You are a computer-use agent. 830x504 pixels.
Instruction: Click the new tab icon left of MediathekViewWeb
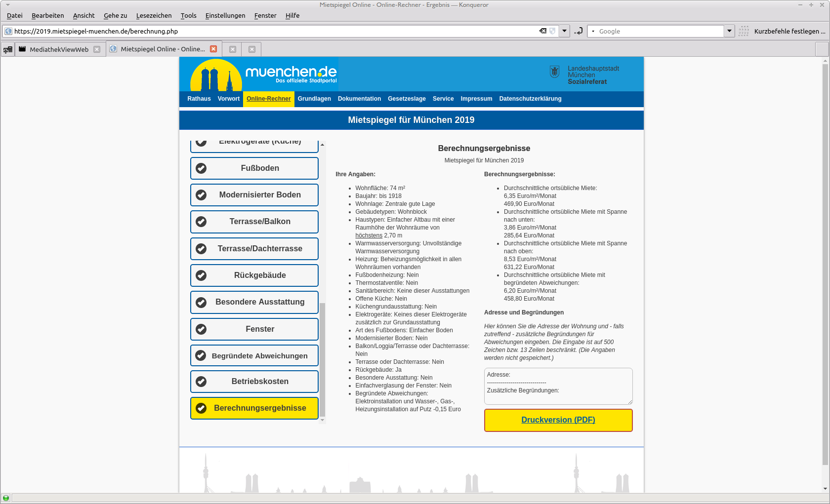point(7,49)
